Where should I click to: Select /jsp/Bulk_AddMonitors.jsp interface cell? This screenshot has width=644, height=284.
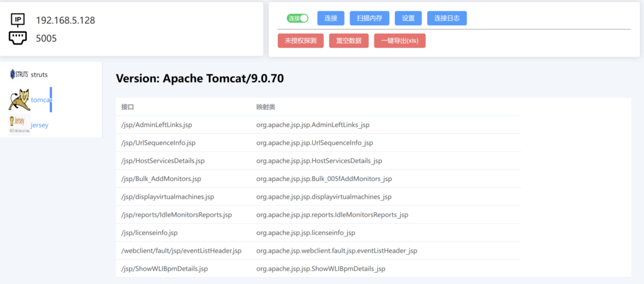point(161,178)
